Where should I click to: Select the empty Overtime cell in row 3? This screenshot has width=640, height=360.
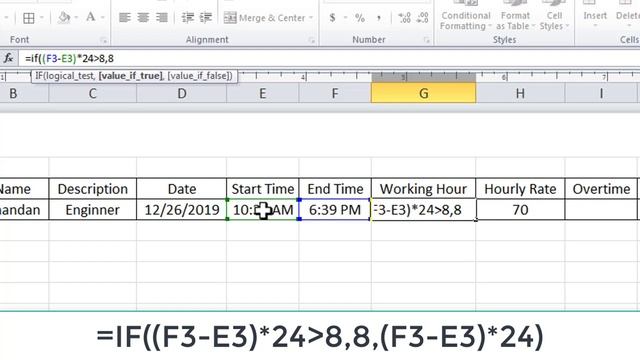tap(601, 210)
